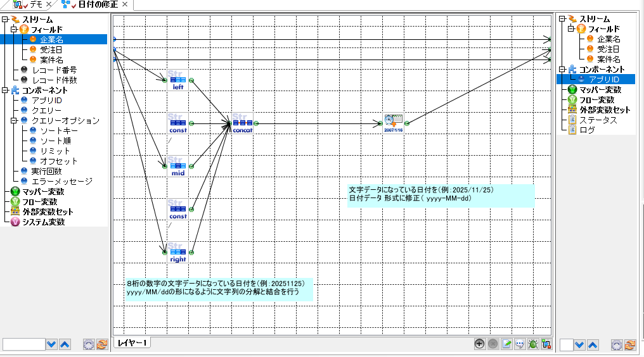
Task: Select the date conversion 2007/1/16 node
Action: (394, 123)
